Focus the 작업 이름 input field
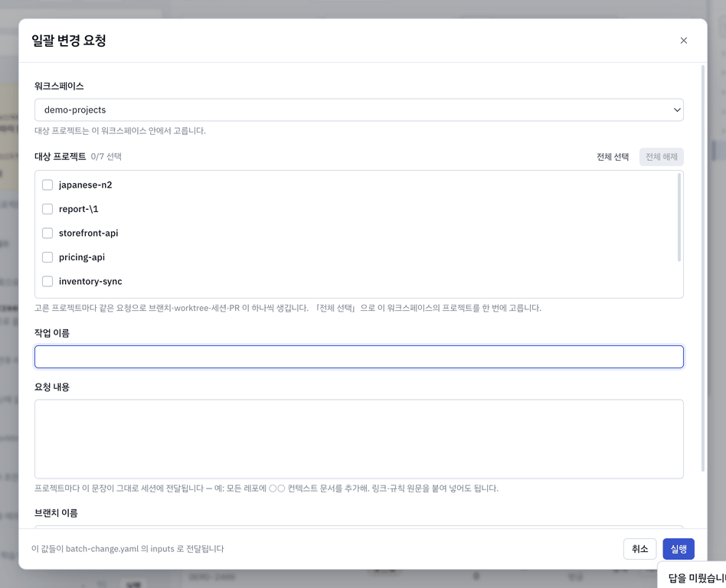726x588 pixels. pos(359,357)
